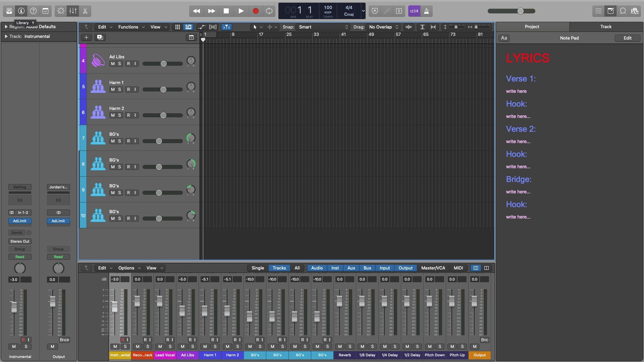Open Quick Help with the question mark icon
The height and width of the screenshot is (362, 644).
33,11
